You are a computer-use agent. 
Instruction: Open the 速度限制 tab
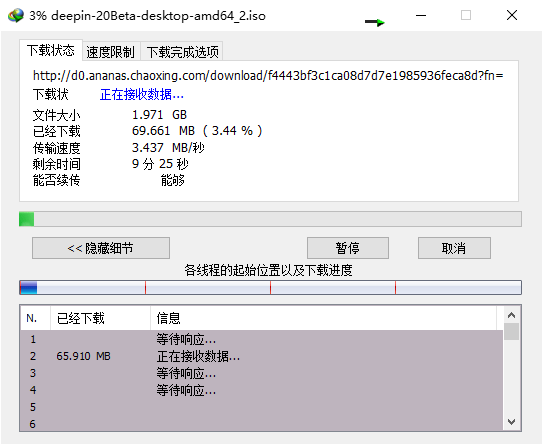tap(110, 52)
